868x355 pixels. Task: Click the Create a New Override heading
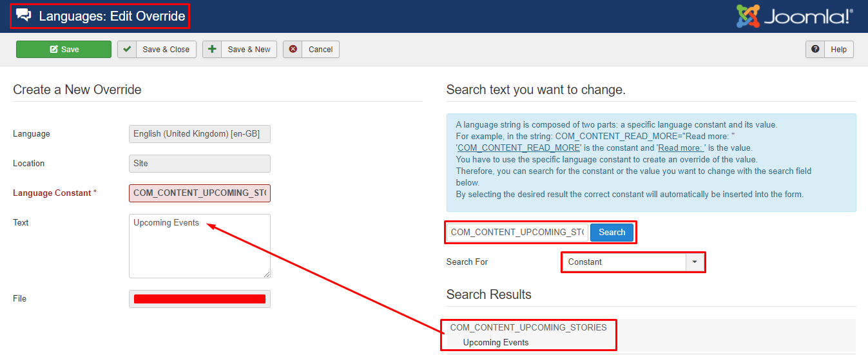(x=77, y=90)
